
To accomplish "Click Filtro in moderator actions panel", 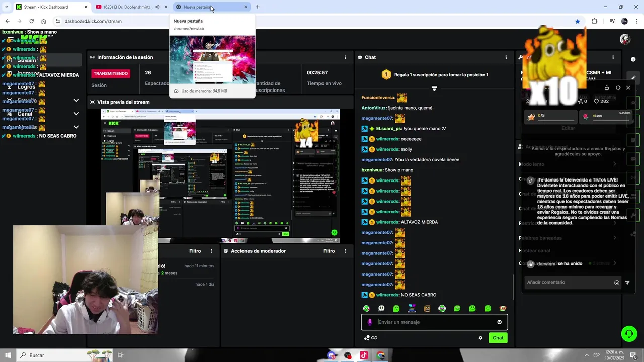I will click(329, 251).
